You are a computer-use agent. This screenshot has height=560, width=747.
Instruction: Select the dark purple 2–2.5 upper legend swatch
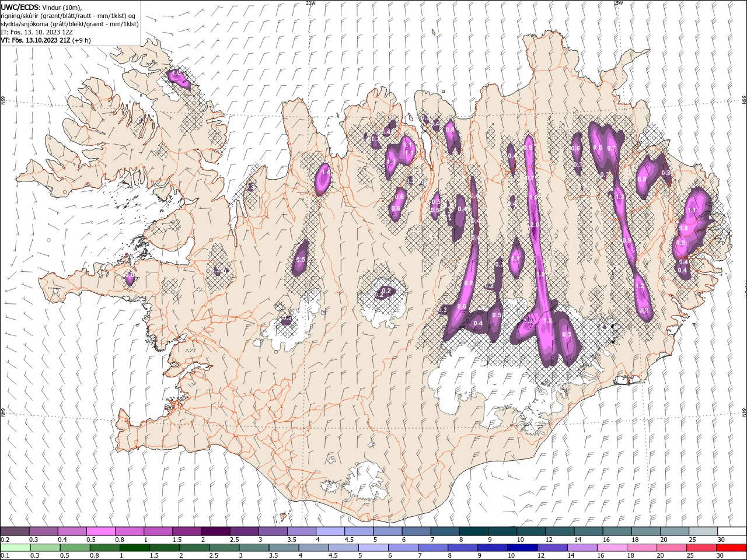215,531
